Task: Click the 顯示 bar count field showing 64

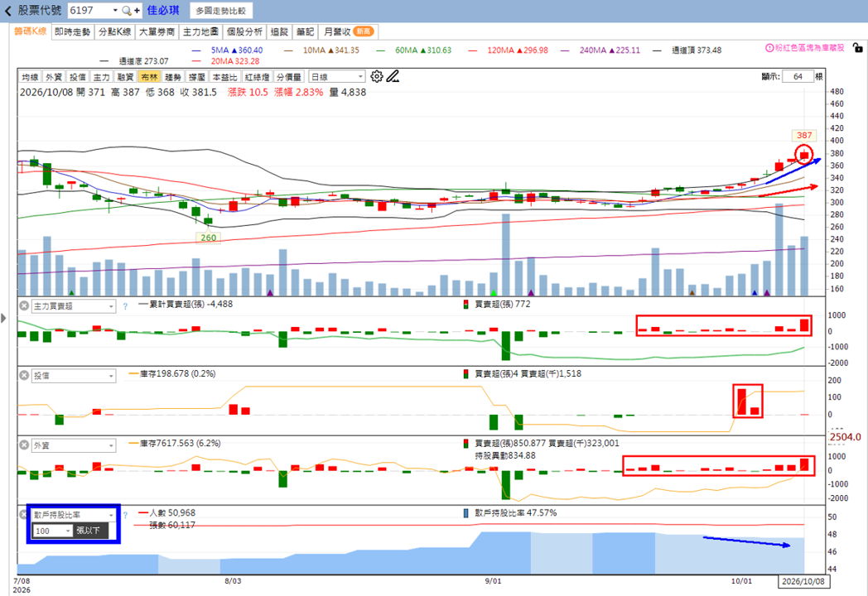Action: coord(798,76)
